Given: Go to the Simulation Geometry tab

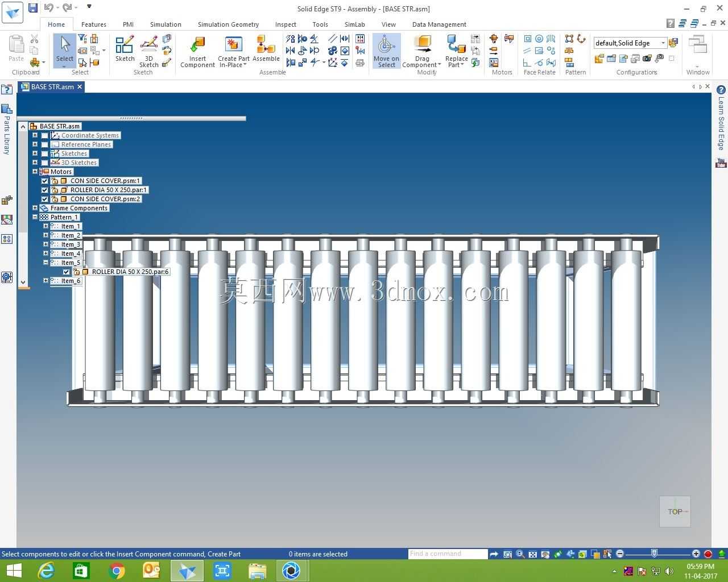Looking at the screenshot, I should [228, 24].
